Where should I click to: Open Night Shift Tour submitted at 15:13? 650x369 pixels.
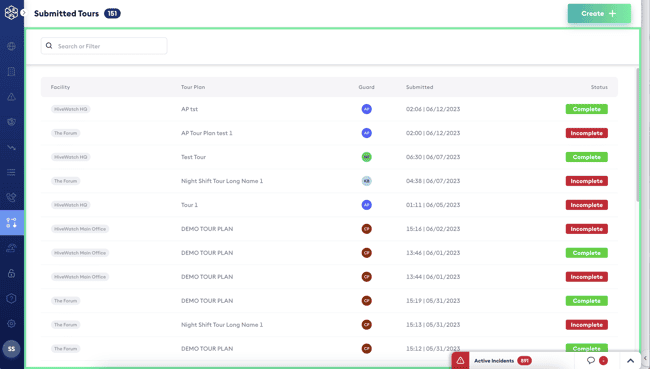tap(222, 325)
